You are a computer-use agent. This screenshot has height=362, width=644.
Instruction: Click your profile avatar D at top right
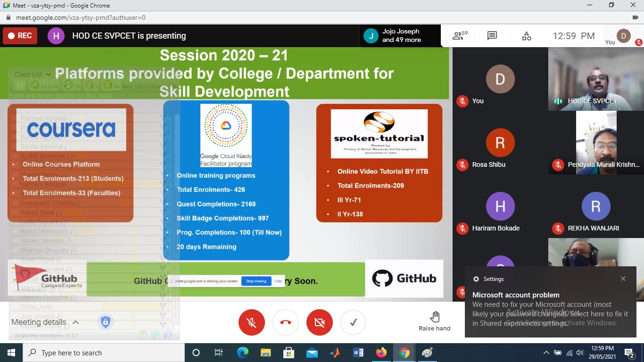coord(624,36)
